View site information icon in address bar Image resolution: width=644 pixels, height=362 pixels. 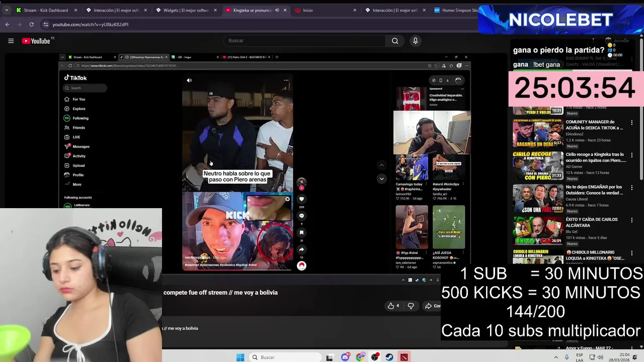pyautogui.click(x=46, y=24)
